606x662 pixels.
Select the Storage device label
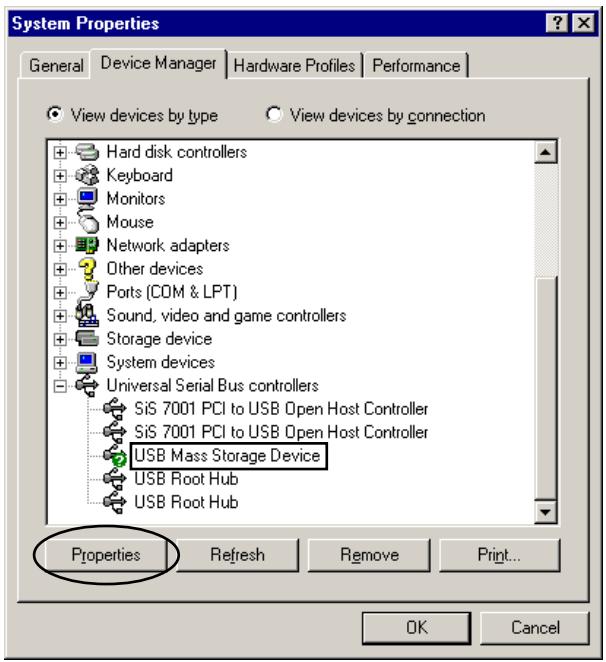pyautogui.click(x=159, y=339)
